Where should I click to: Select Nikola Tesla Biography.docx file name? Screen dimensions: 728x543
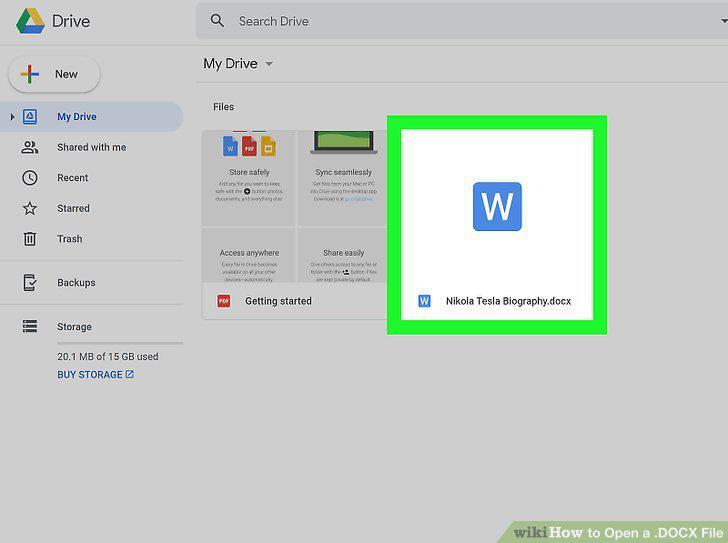click(508, 301)
